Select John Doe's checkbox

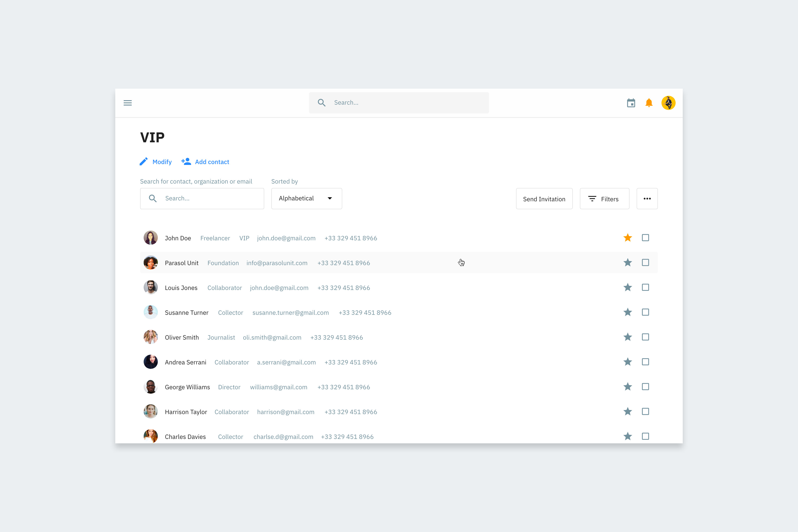[x=645, y=238]
